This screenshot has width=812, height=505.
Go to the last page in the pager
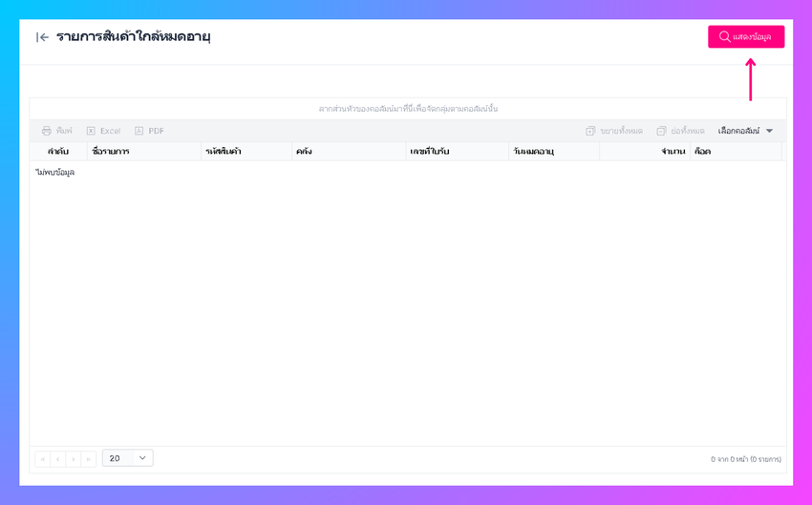tap(89, 459)
